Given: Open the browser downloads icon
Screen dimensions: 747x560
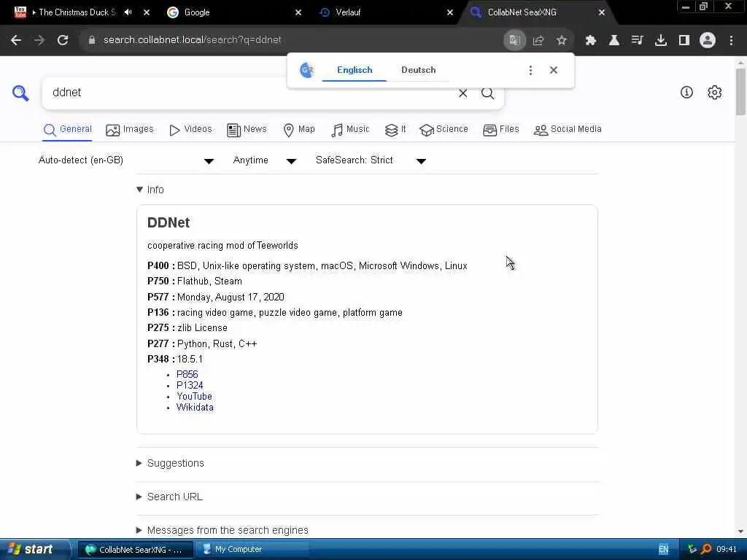Looking at the screenshot, I should (x=661, y=41).
